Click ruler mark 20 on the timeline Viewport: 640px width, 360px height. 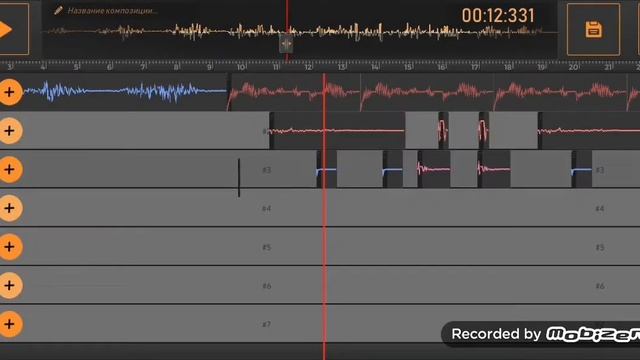574,67
